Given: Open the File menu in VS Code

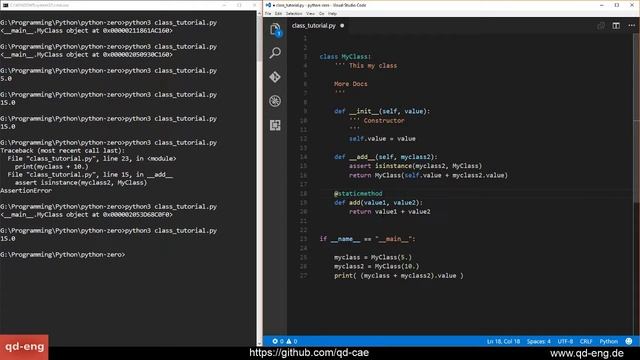Looking at the screenshot, I should [x=268, y=13].
